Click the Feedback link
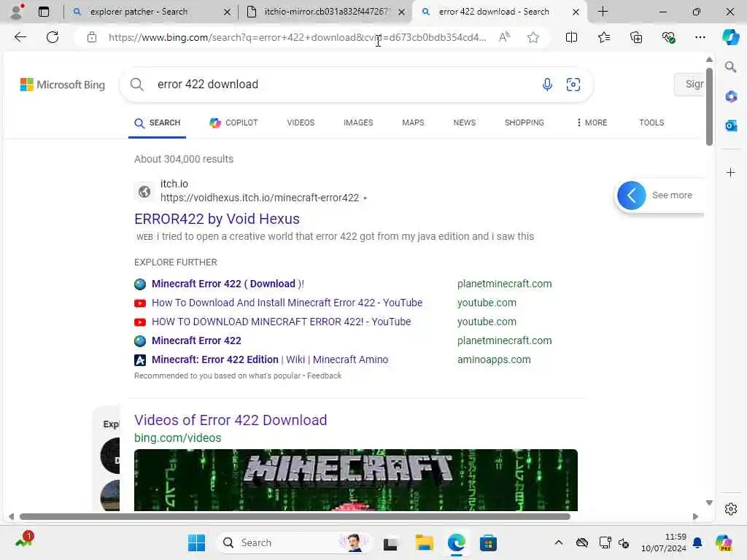 click(324, 376)
